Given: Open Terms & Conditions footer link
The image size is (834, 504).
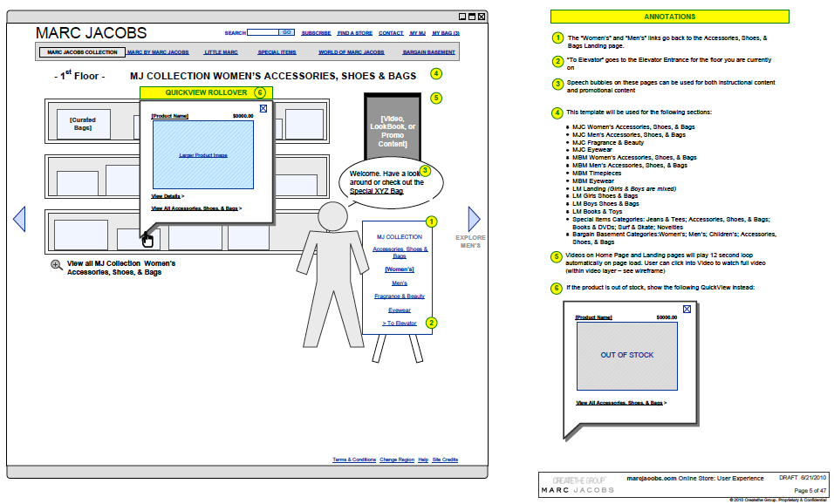Looking at the screenshot, I should [x=354, y=460].
